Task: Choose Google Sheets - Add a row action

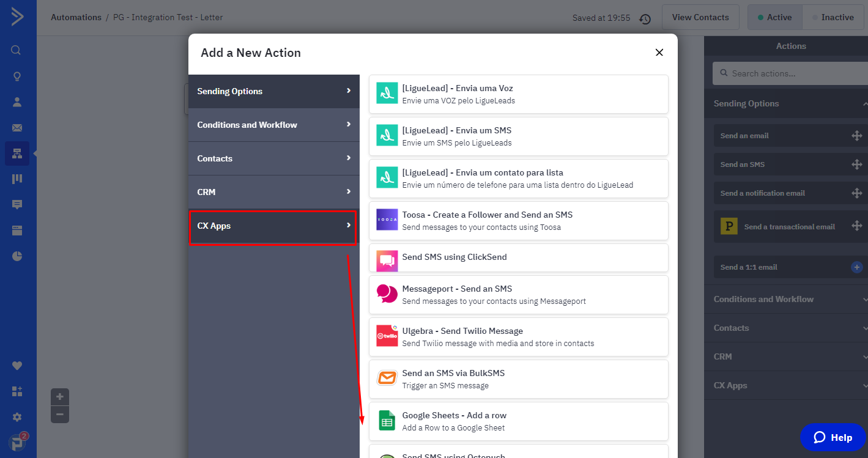Action: pyautogui.click(x=518, y=421)
